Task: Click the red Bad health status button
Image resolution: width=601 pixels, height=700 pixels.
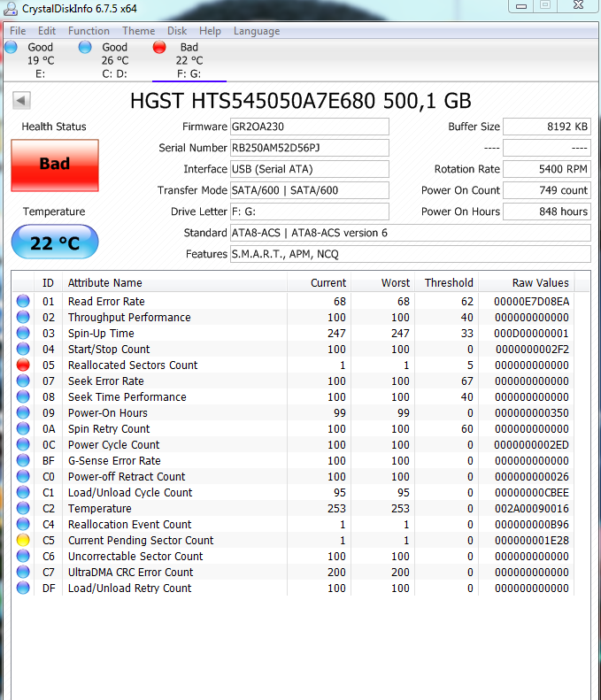Action: 55,165
